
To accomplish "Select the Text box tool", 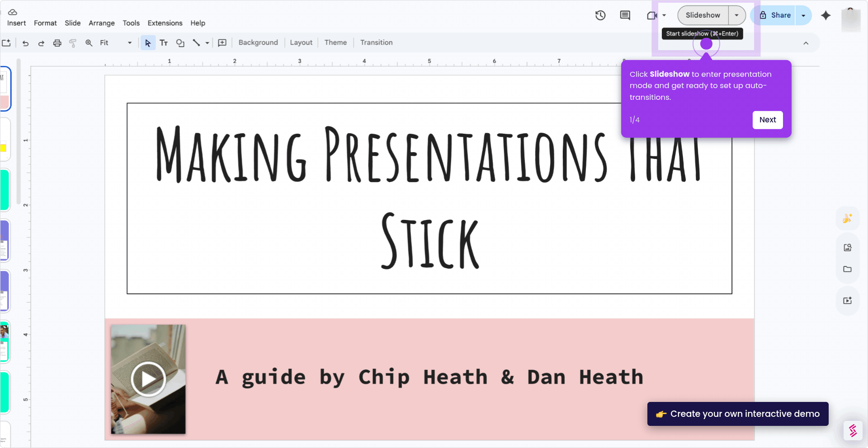I will (164, 43).
